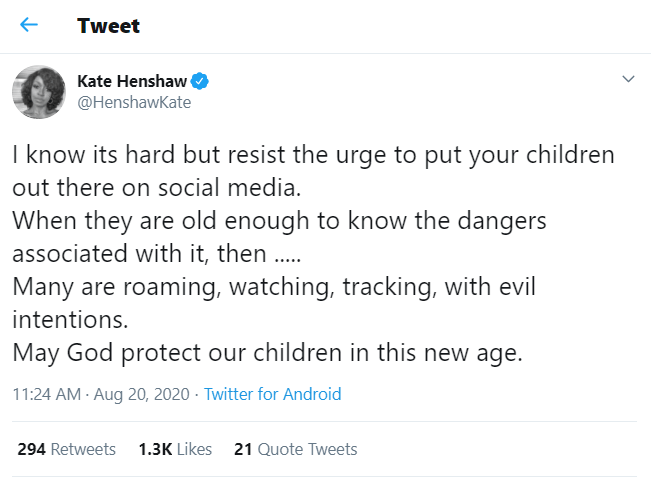Open the Kate Henshaw display name link
The width and height of the screenshot is (651, 477).
pos(132,81)
